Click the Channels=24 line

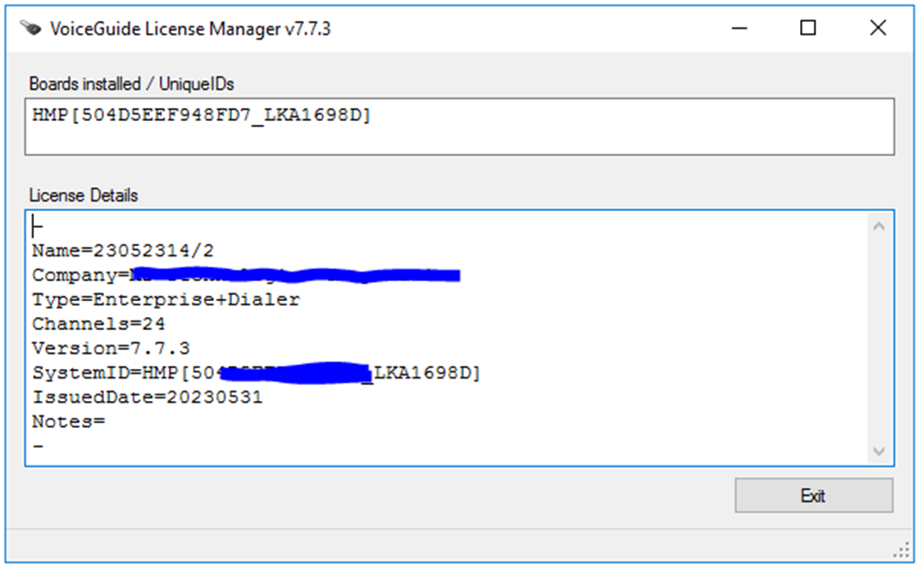tap(98, 324)
